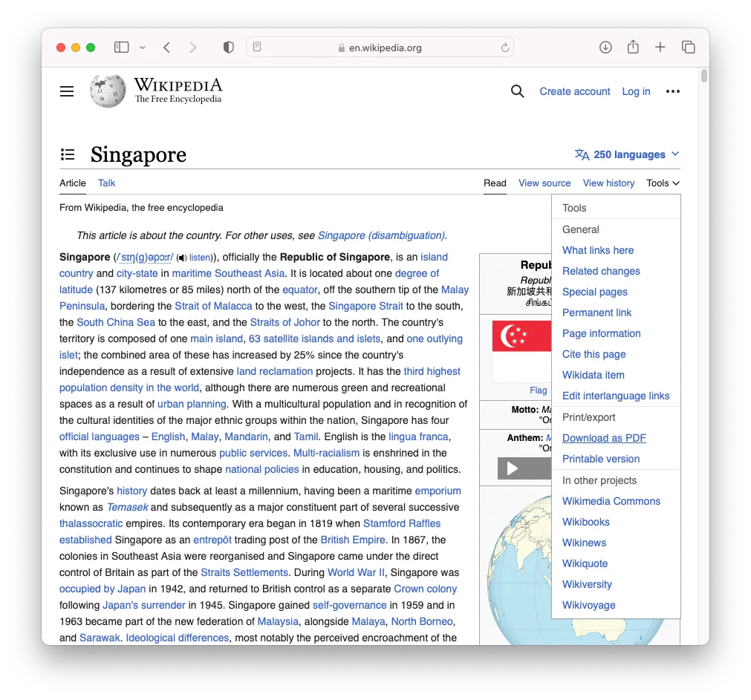Open Wikimedia Commons project link
This screenshot has height=700, width=751.
click(x=611, y=501)
